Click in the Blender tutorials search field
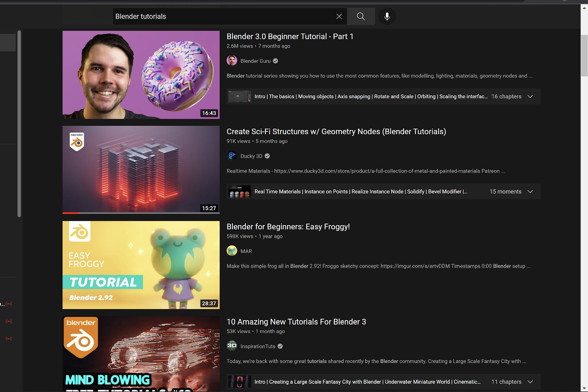 (220, 17)
